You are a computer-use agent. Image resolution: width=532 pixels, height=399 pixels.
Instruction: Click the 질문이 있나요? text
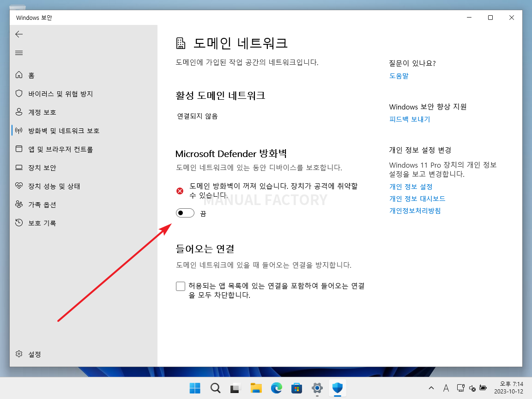(x=412, y=63)
